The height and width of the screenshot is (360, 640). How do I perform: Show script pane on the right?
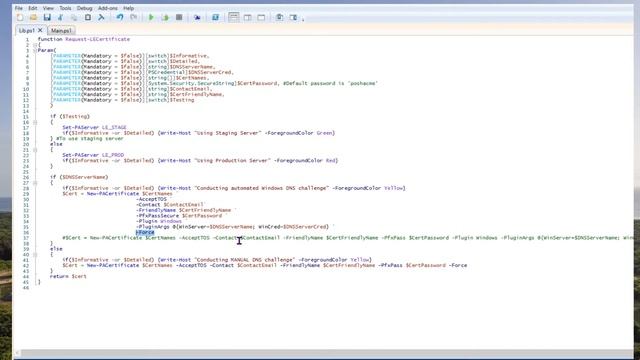(247, 18)
